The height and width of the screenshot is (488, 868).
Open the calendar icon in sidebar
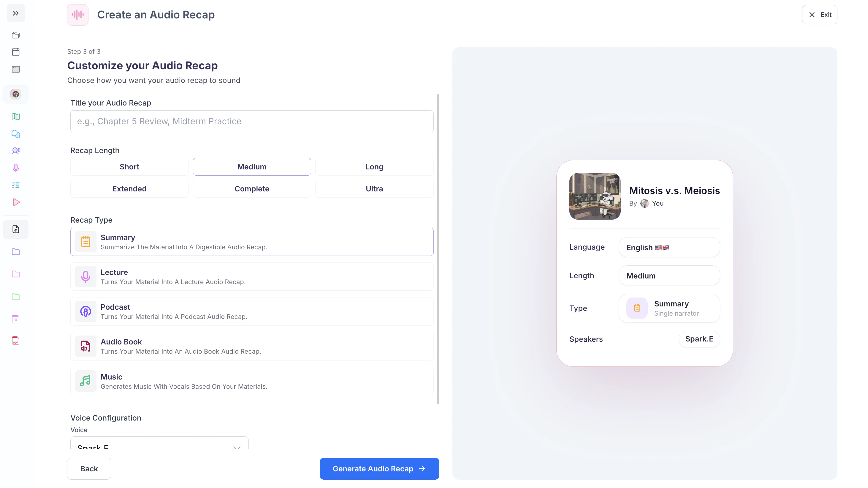(15, 52)
